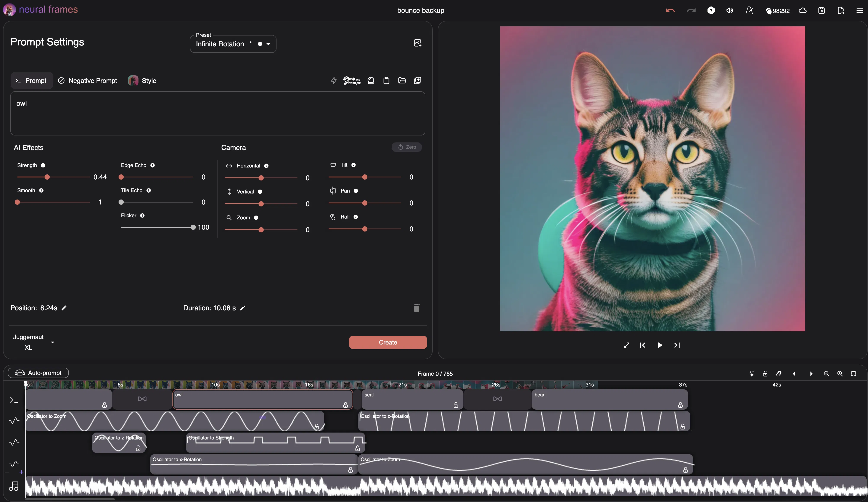Paste prompt from the clipboard icon
This screenshot has height=502, width=868.
pos(386,80)
